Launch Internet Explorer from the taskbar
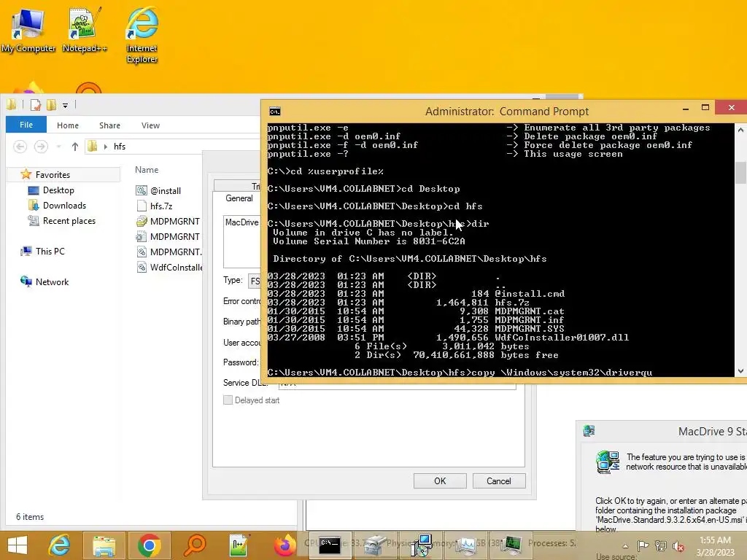This screenshot has height=560, width=747. pos(59,545)
